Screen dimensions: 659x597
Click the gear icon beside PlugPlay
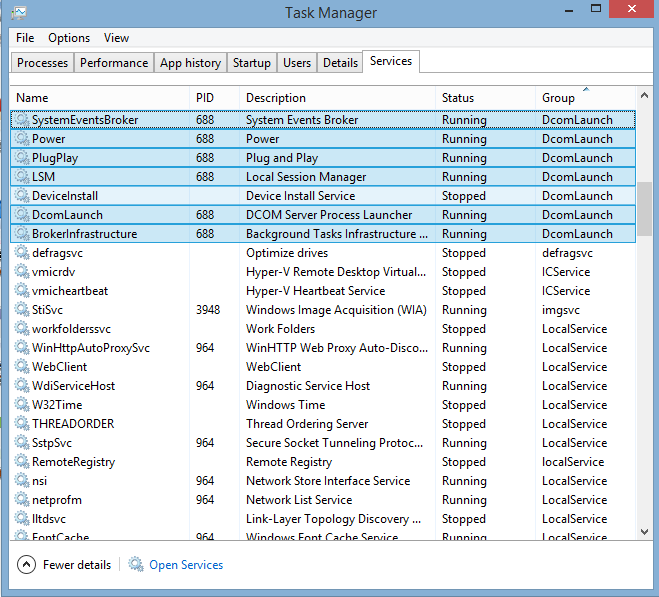(x=22, y=158)
